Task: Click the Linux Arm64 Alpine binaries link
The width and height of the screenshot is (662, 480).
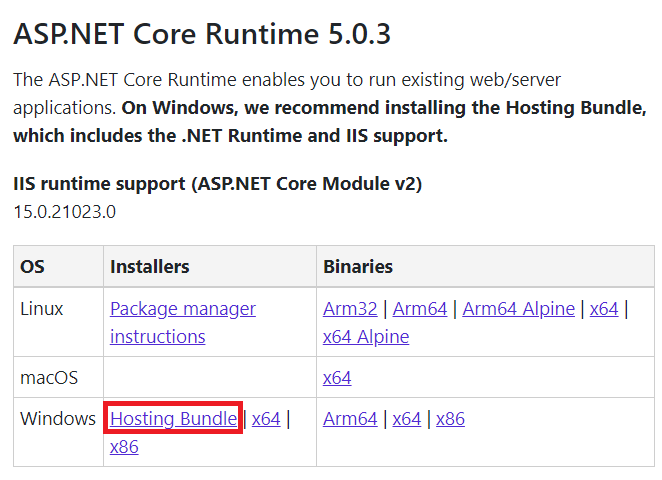Action: coord(518,309)
